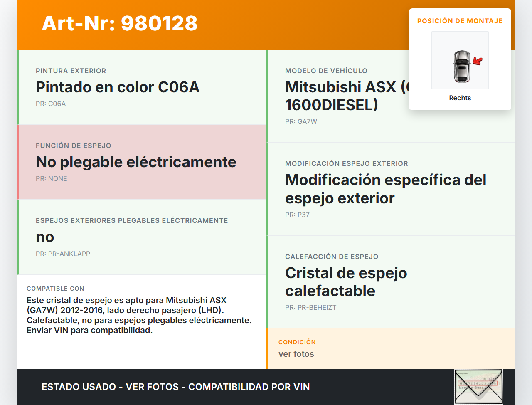Click the 'Rechts' label under car image

[460, 98]
